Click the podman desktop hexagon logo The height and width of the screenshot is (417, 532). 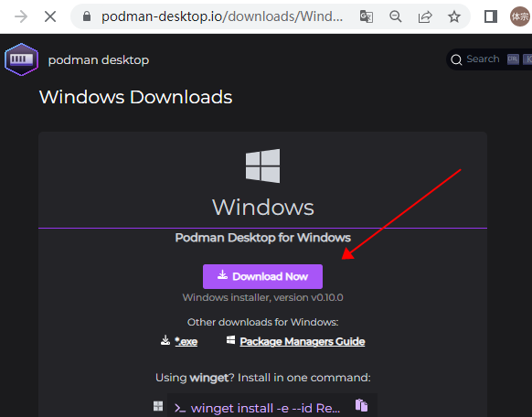tap(21, 59)
